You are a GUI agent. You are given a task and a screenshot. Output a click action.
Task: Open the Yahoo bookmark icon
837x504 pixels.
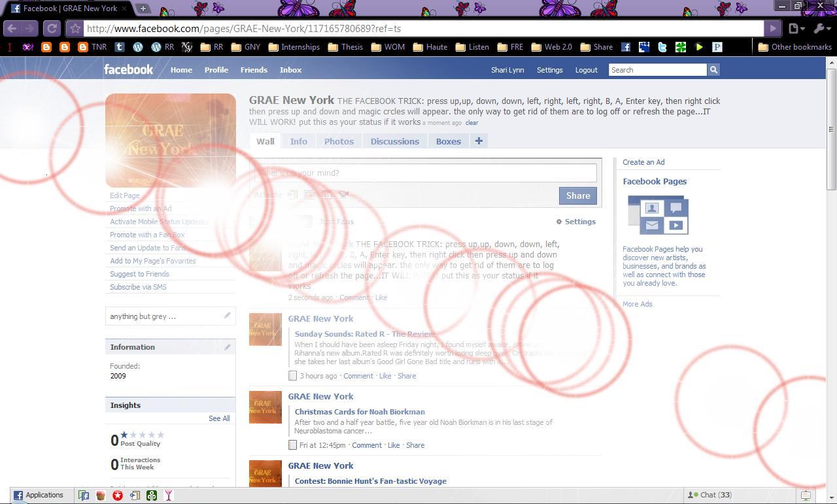[x=27, y=47]
